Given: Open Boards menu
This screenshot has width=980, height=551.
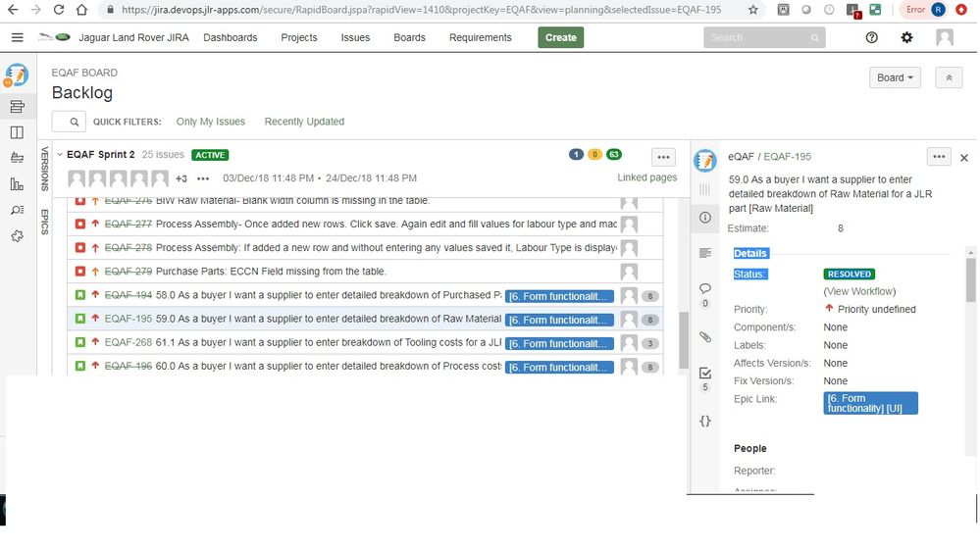Looking at the screenshot, I should click(x=409, y=37).
